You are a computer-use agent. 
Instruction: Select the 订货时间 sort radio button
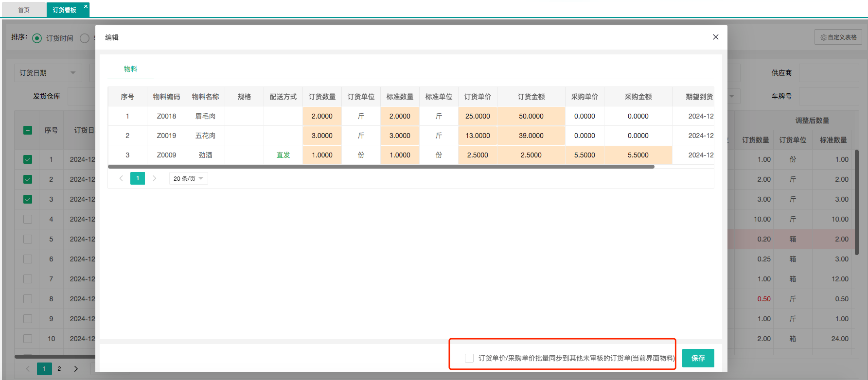(37, 38)
